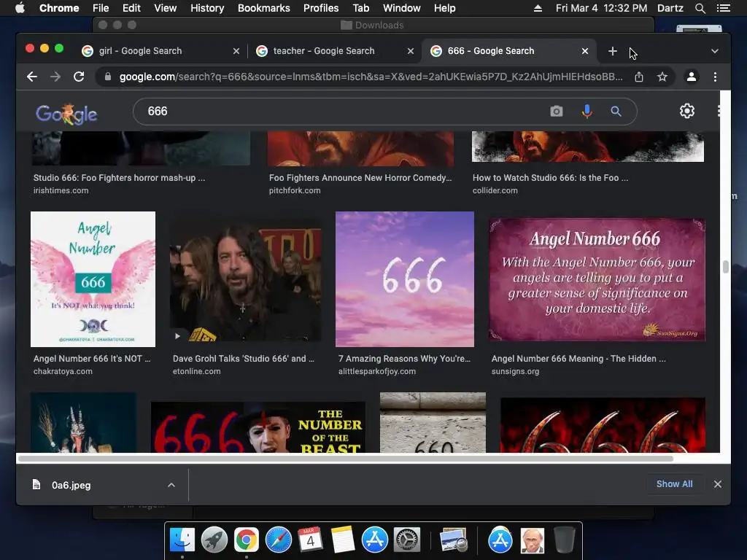This screenshot has height=560, width=747.
Task: Open Chrome's three-dot menu
Action: 715,77
